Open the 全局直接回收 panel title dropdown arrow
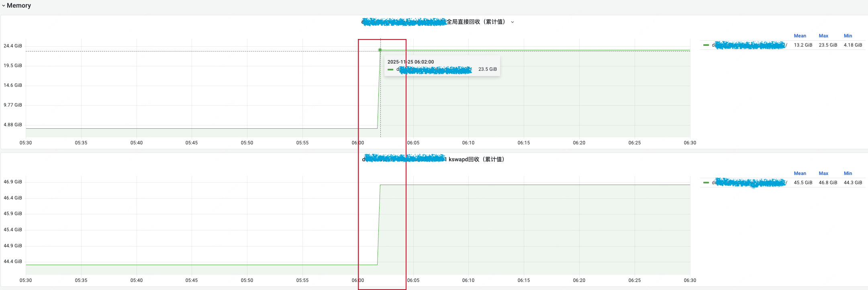Image resolution: width=868 pixels, height=290 pixels. (x=513, y=22)
